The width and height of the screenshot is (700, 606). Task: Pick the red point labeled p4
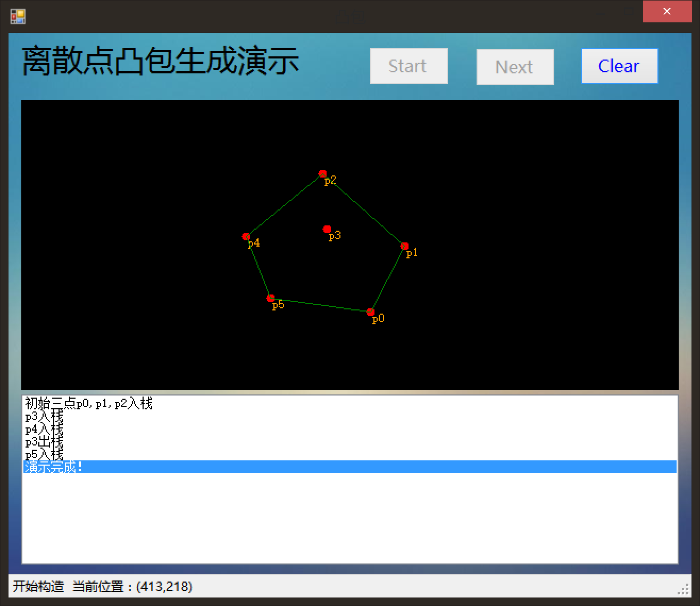246,236
